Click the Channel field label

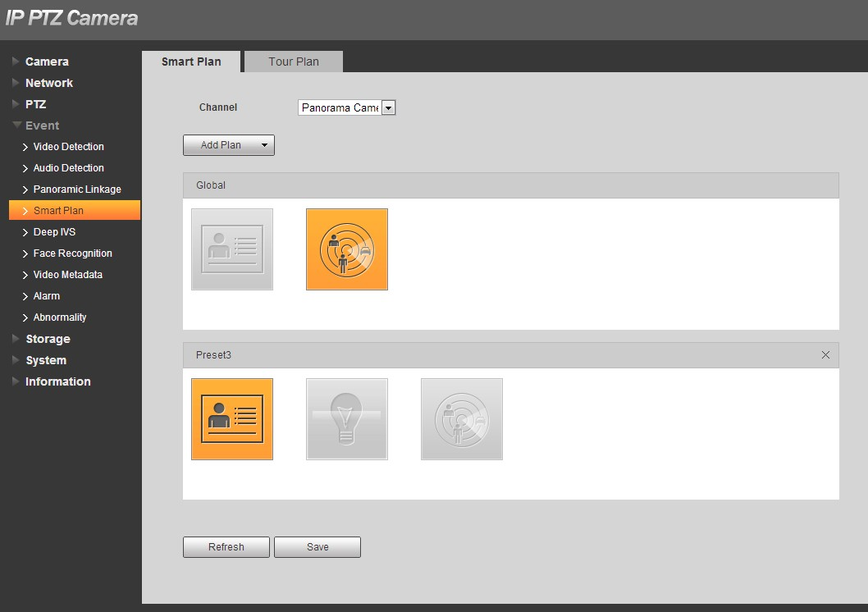pos(218,107)
